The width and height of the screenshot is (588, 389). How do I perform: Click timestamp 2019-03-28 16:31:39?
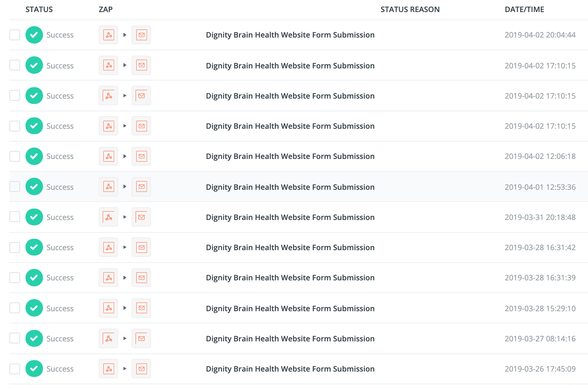(x=540, y=278)
